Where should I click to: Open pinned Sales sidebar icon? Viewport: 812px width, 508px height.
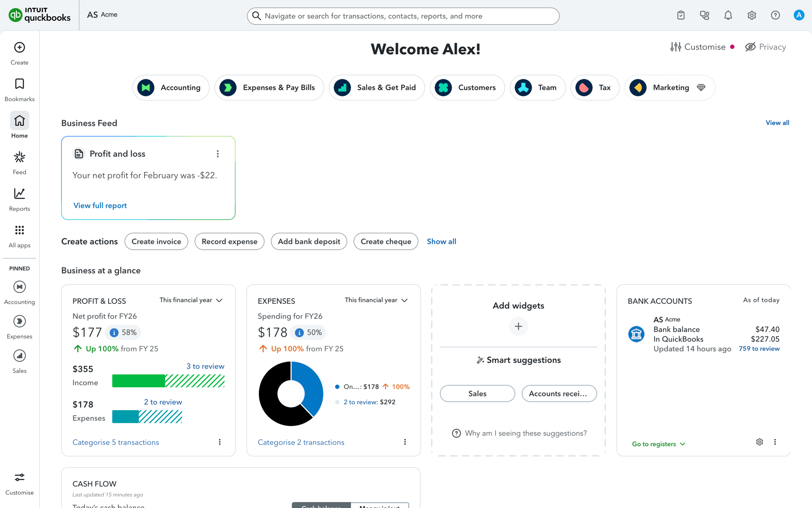pyautogui.click(x=19, y=356)
